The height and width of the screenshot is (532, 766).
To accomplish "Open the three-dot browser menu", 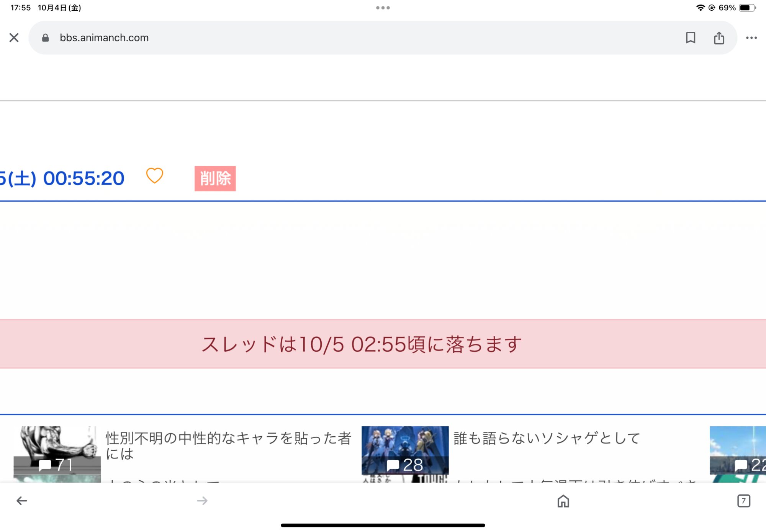I will 751,38.
